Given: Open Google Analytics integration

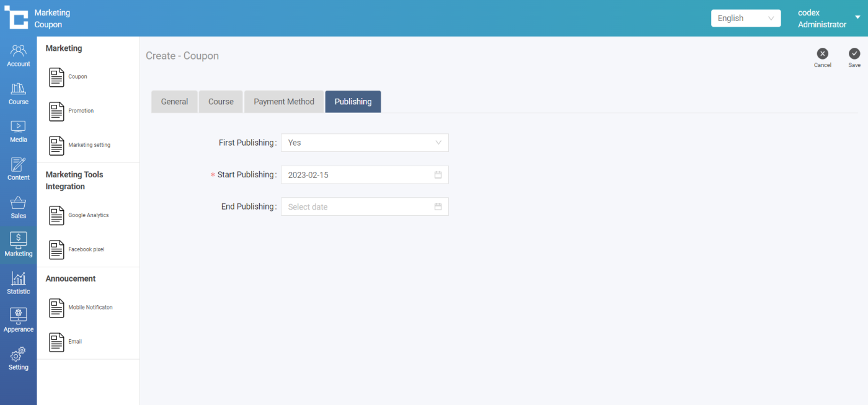Looking at the screenshot, I should [88, 215].
